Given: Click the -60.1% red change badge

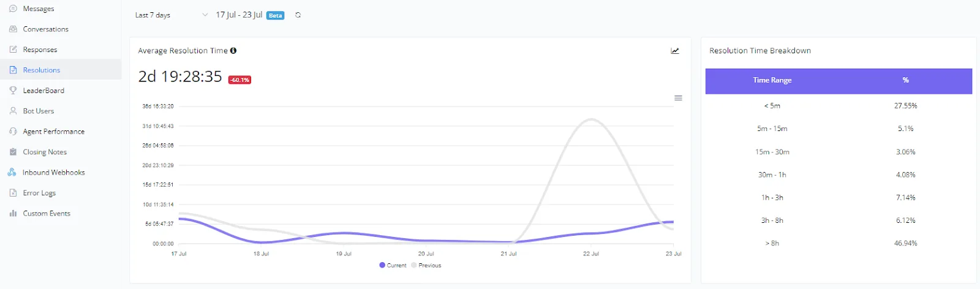Looking at the screenshot, I should tap(239, 80).
